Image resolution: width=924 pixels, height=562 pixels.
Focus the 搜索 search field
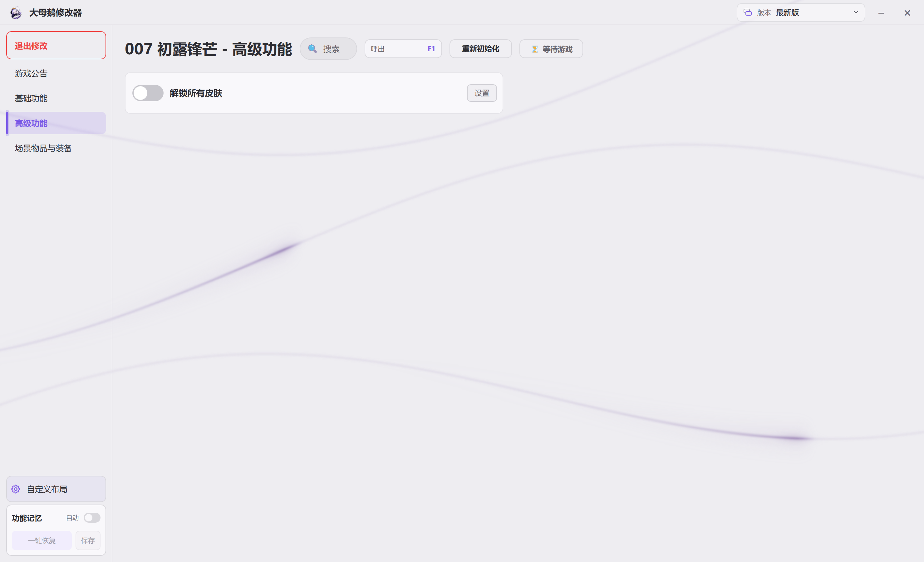[328, 49]
